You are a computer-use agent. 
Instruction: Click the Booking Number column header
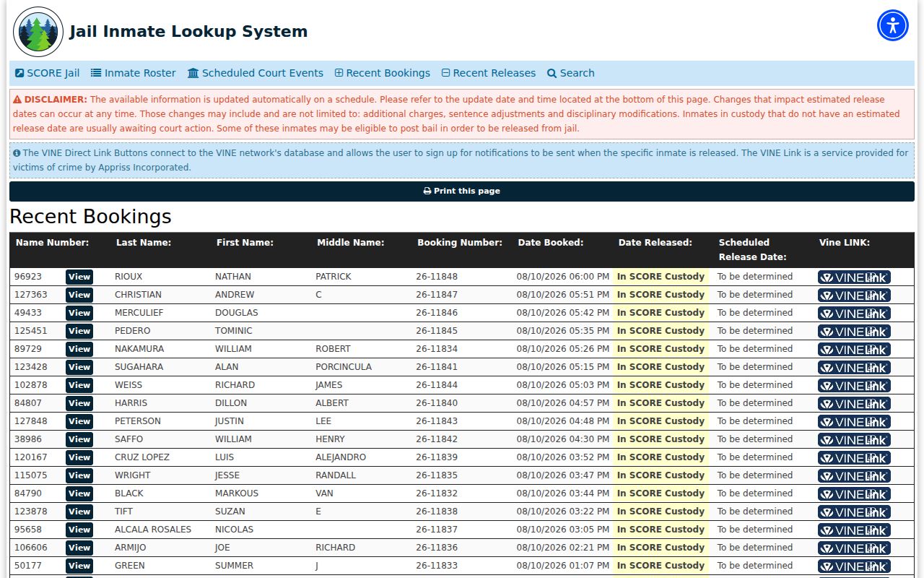460,243
